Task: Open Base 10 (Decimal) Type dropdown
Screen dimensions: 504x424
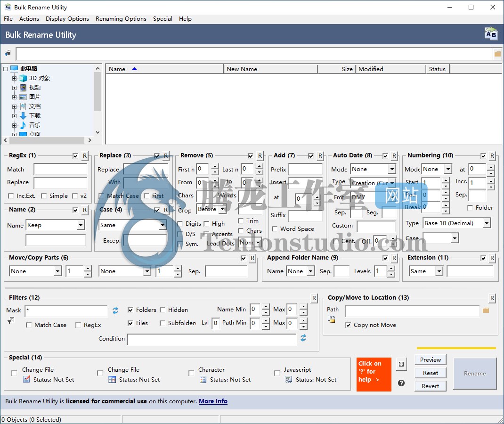Action: click(x=487, y=223)
